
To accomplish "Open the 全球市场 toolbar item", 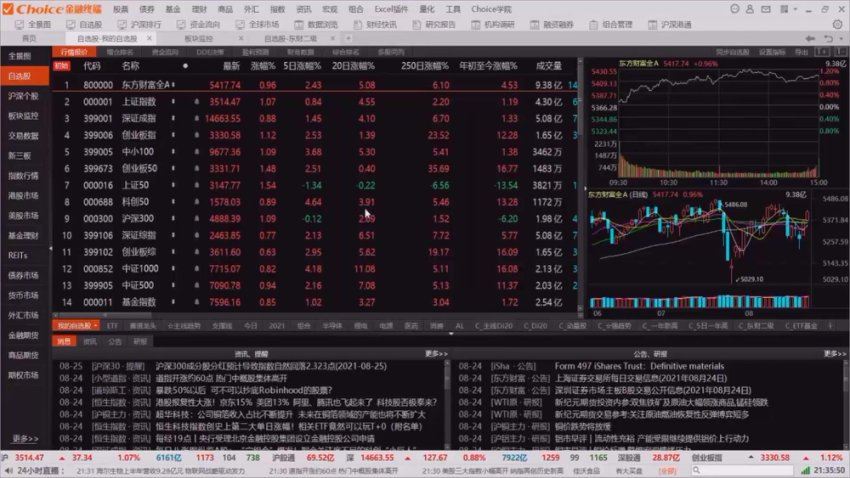I will [x=257, y=24].
